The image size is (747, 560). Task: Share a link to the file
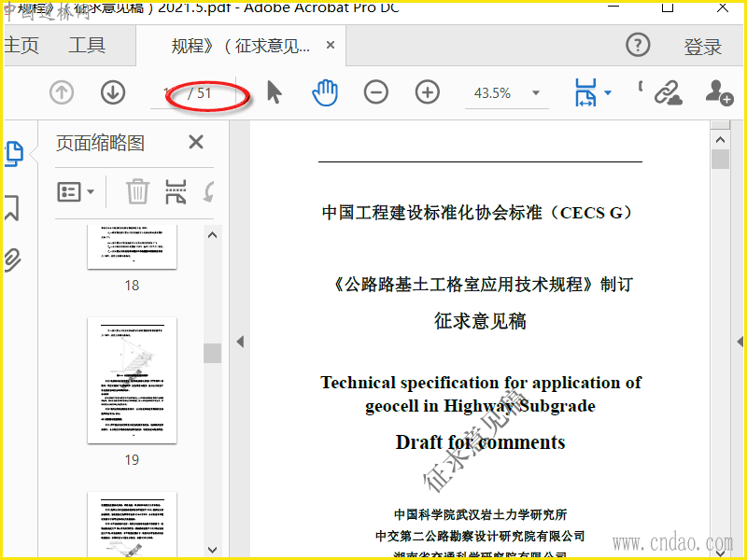click(668, 92)
